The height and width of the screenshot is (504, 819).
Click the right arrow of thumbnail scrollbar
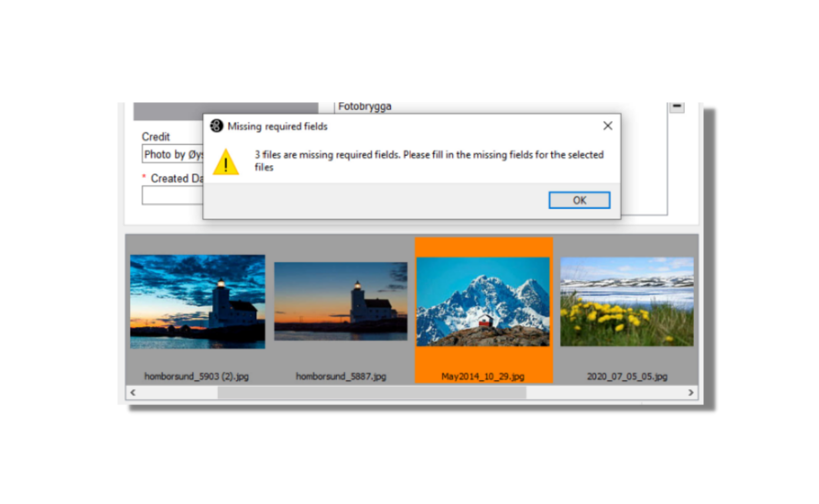[691, 392]
